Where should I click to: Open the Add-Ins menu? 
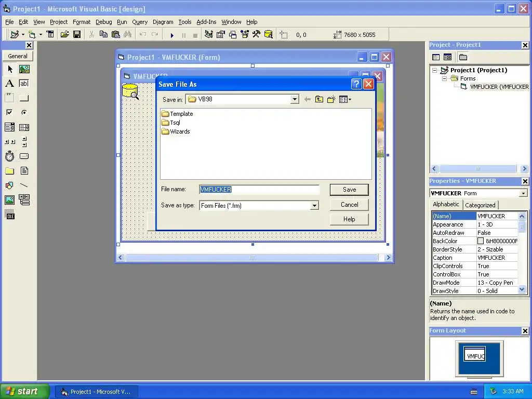[x=206, y=22]
